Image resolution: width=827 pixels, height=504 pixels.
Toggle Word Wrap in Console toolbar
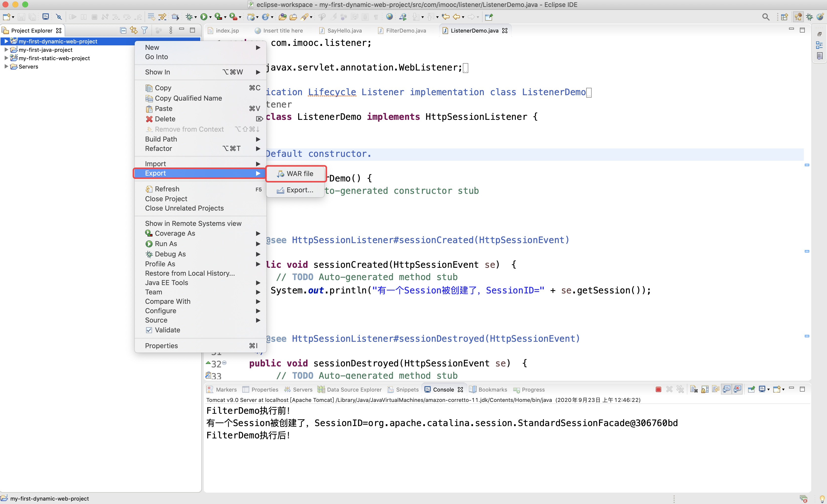click(715, 389)
